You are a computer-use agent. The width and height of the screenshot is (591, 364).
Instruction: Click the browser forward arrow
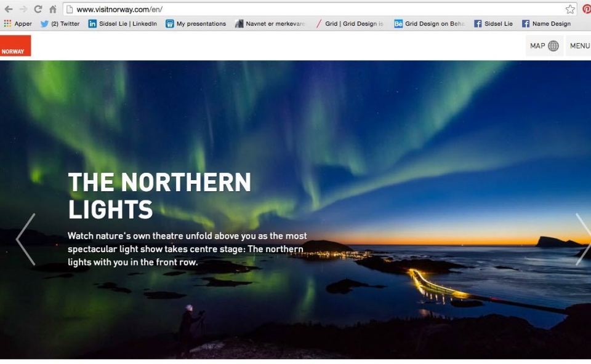tap(23, 9)
